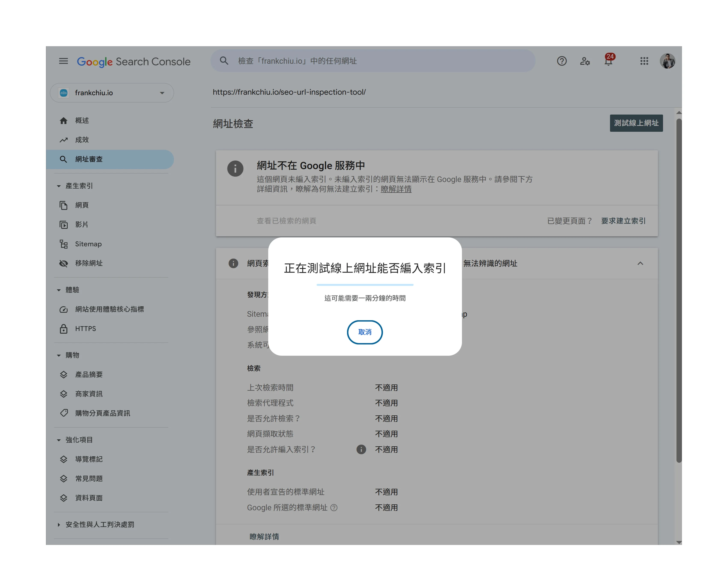Open 網站使用體驗核心指標 report
This screenshot has height=586, width=728.
tap(109, 309)
